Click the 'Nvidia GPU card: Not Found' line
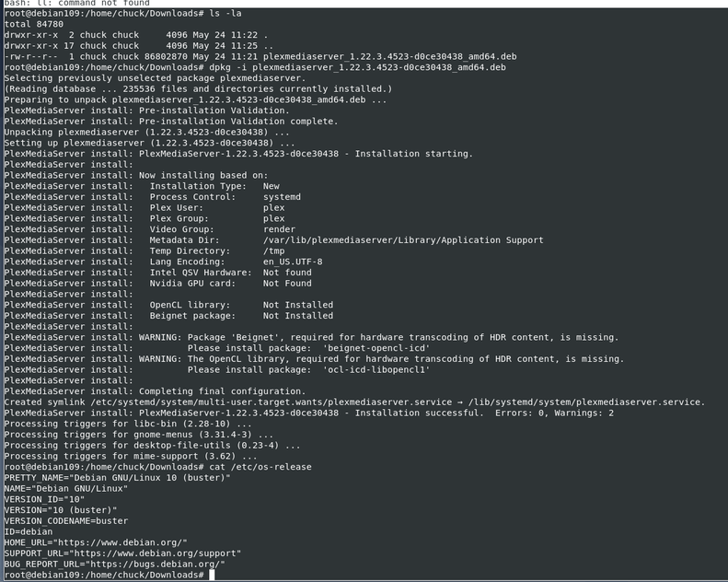The height and width of the screenshot is (582, 728). (230, 283)
